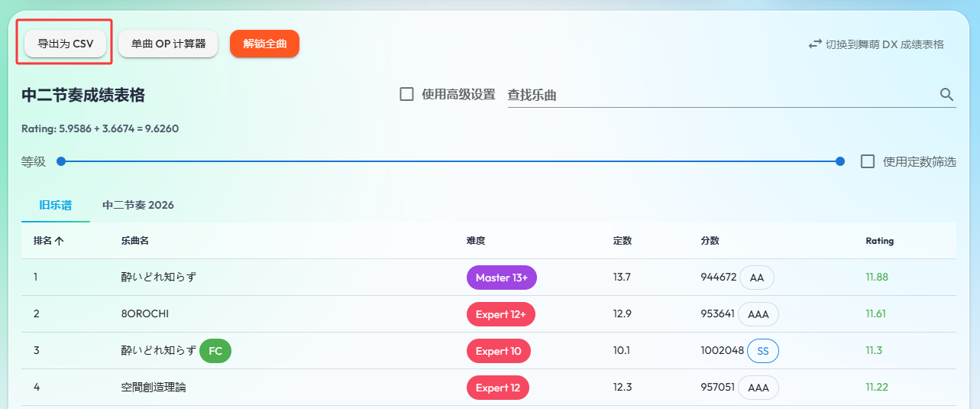The height and width of the screenshot is (409, 980).
Task: Click the Expert 10 difficulty chip
Action: click(x=498, y=351)
